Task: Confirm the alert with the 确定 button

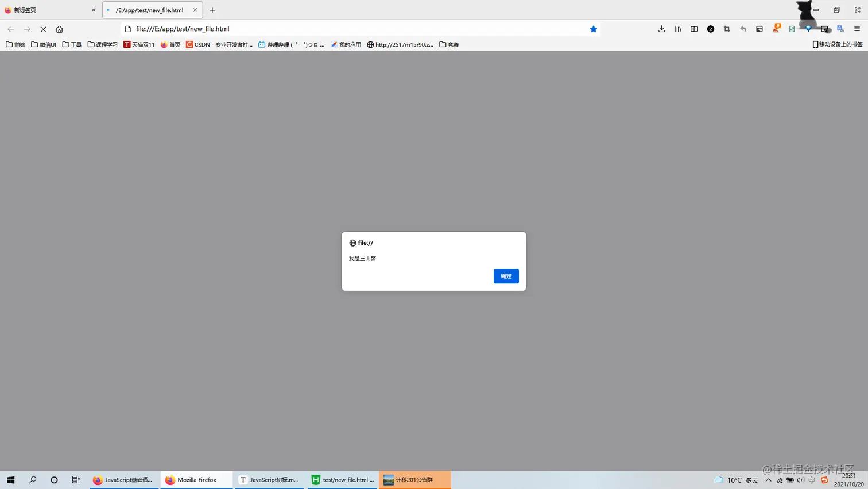Action: click(506, 276)
